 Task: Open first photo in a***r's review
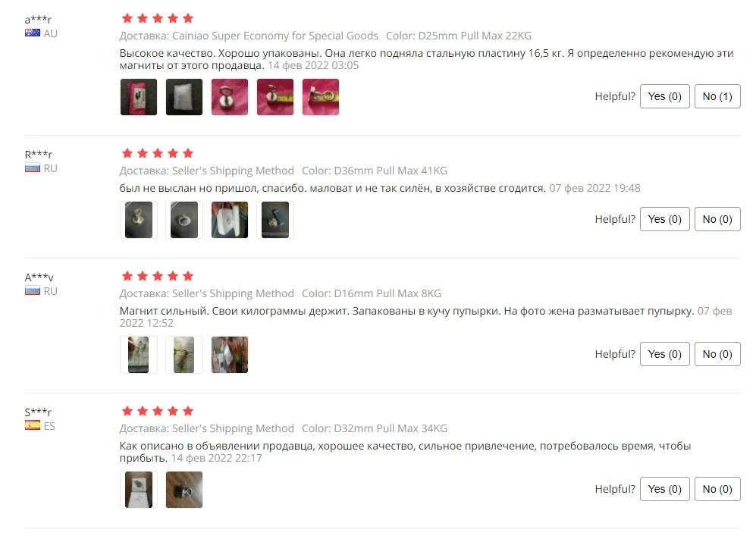[138, 97]
